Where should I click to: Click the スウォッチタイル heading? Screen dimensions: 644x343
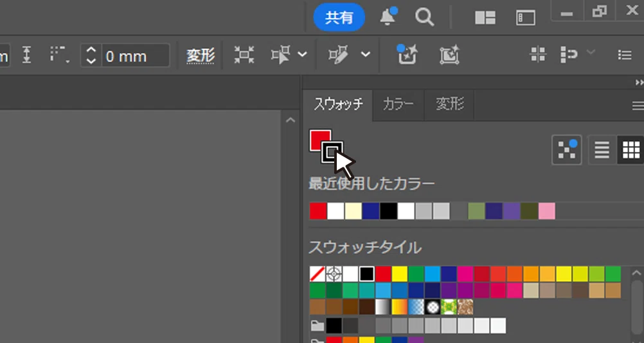tap(365, 248)
